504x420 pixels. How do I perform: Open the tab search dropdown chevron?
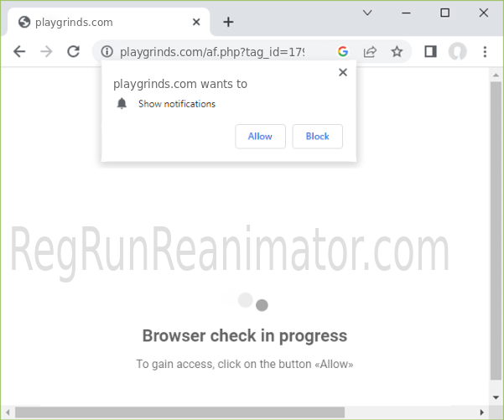click(x=367, y=13)
